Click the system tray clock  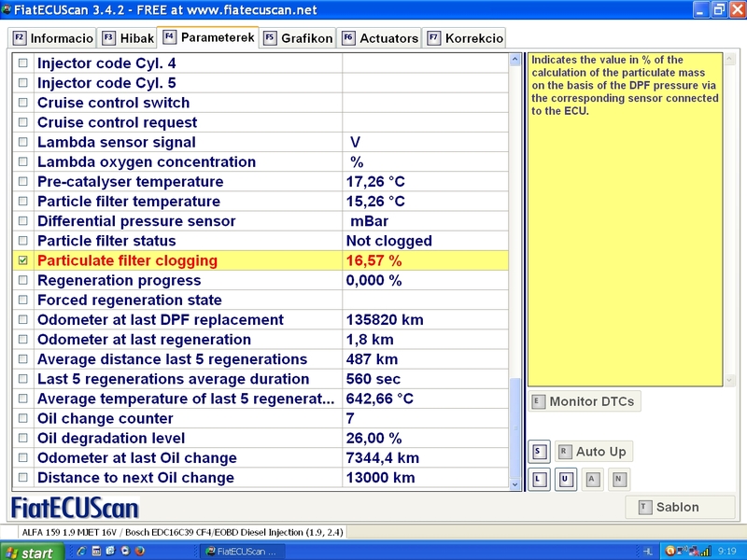[727, 552]
